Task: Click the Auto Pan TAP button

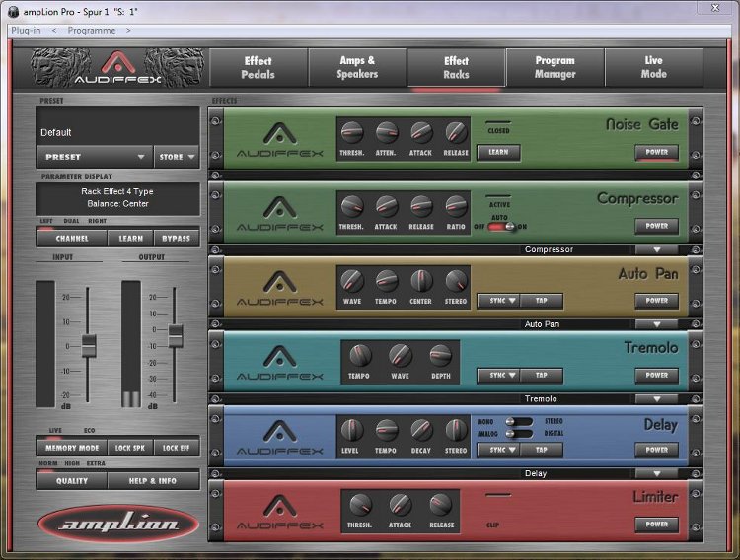Action: (542, 301)
